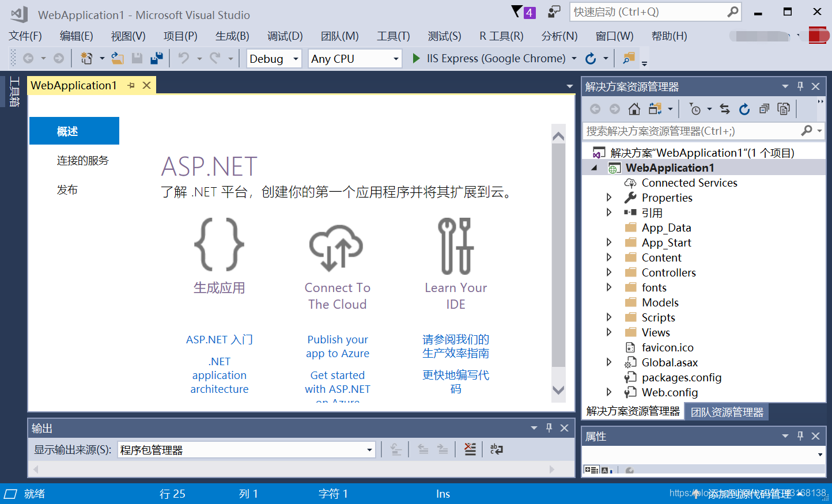Open the Any CPU platform dropdown

[x=396, y=59]
